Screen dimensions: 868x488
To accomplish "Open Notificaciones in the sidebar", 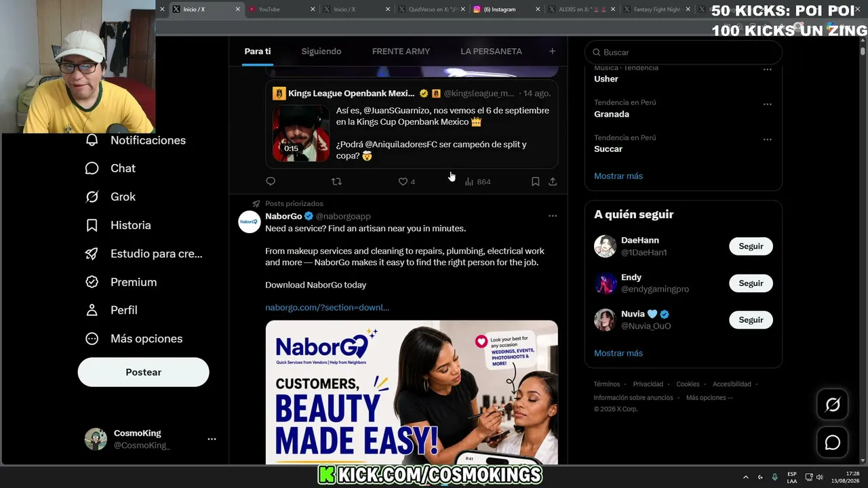I will click(136, 140).
